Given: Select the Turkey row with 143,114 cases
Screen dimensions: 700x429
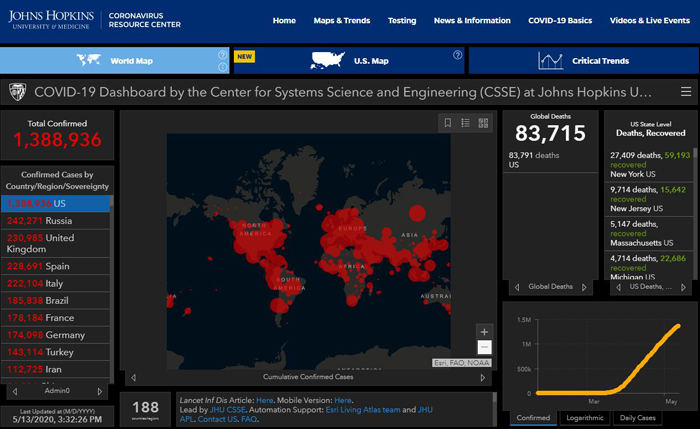Looking at the screenshot, I should pos(55,352).
